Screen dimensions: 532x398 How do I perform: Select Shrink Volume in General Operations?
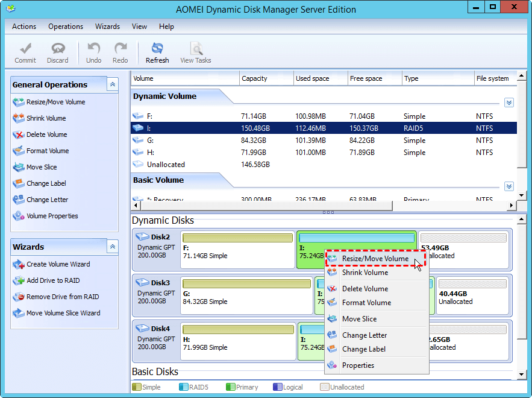tap(46, 118)
